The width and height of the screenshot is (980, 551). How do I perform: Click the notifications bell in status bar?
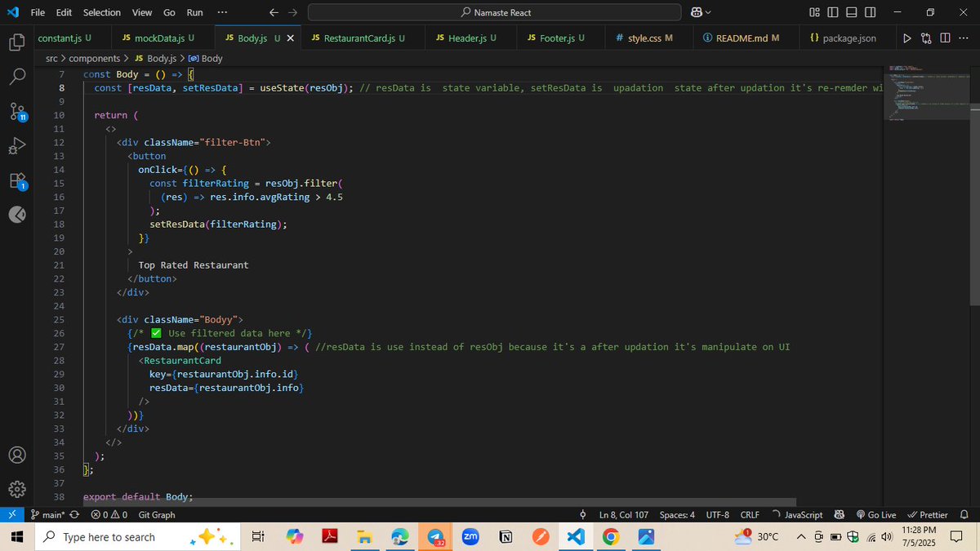(x=964, y=515)
